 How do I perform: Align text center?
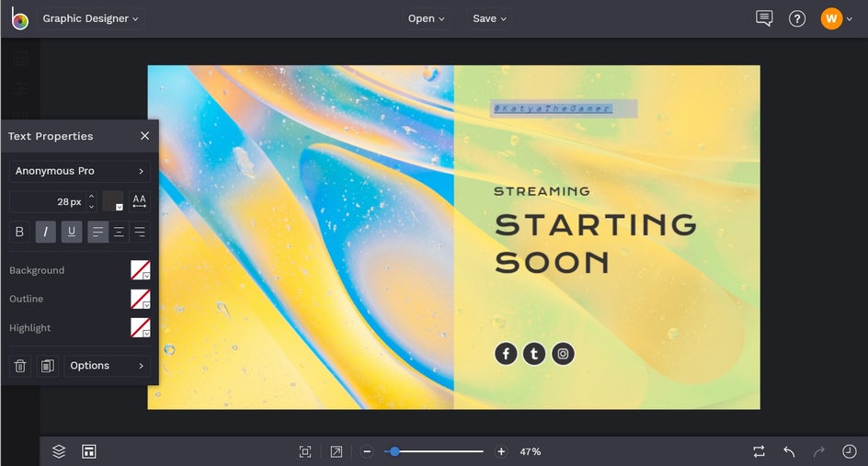(119, 232)
